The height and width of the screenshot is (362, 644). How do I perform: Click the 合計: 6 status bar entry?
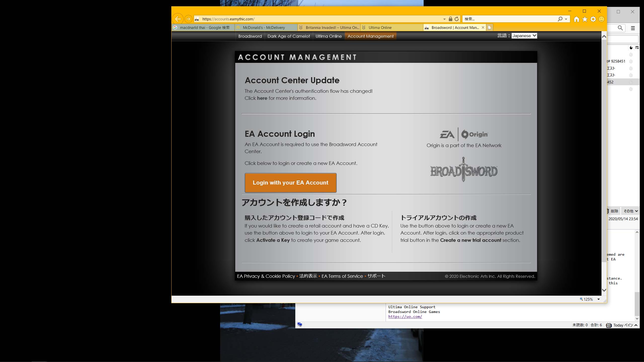click(596, 325)
